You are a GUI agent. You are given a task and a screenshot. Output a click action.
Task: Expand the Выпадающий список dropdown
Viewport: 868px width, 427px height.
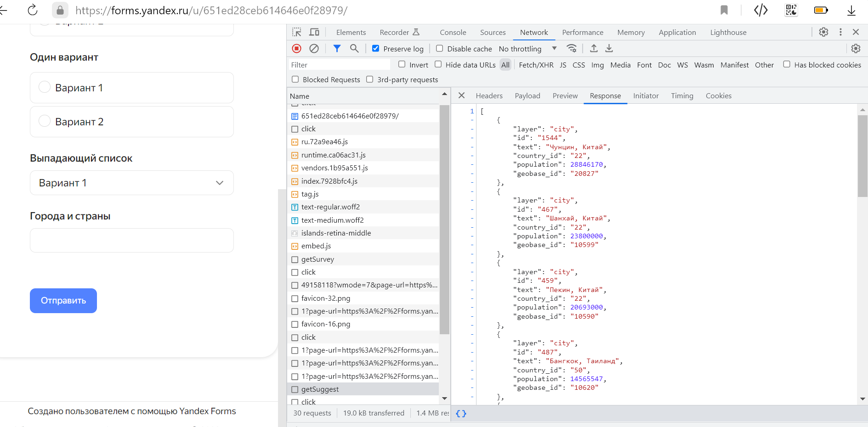pyautogui.click(x=132, y=183)
